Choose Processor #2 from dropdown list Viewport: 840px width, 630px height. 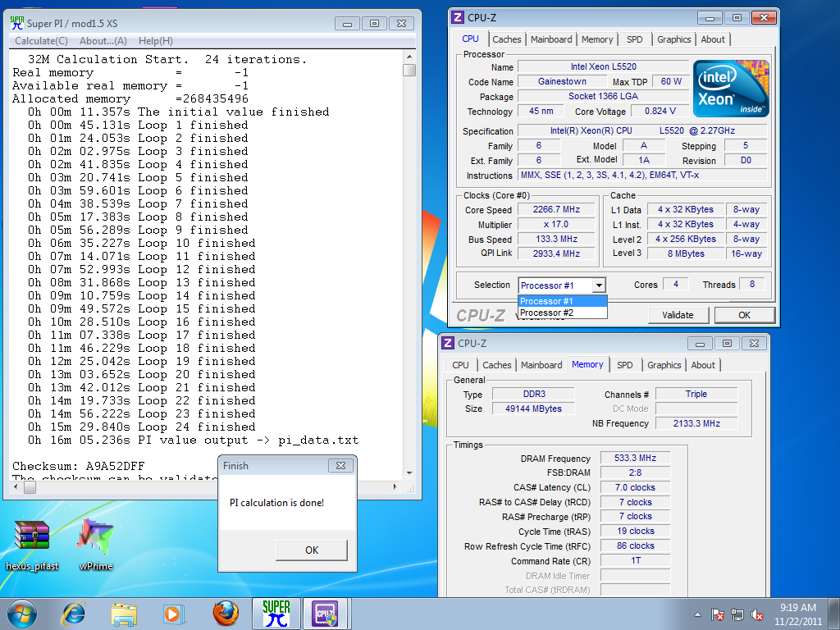[563, 313]
